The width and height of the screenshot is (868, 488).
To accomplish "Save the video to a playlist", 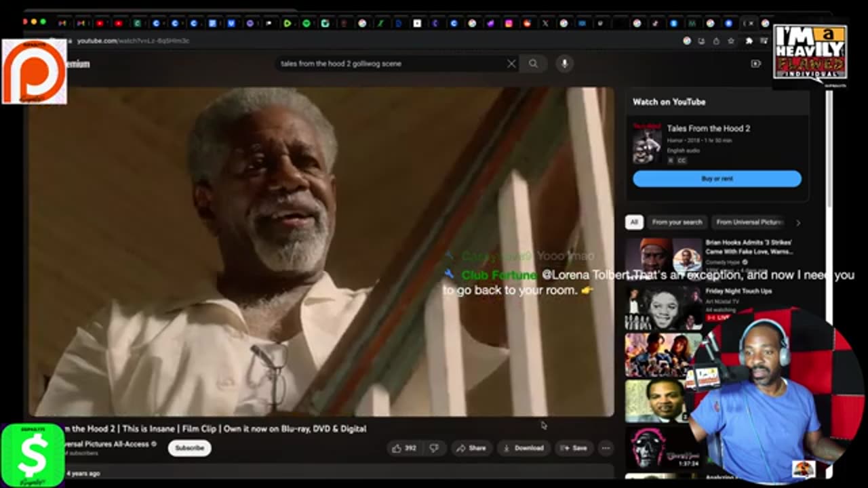I will (573, 448).
